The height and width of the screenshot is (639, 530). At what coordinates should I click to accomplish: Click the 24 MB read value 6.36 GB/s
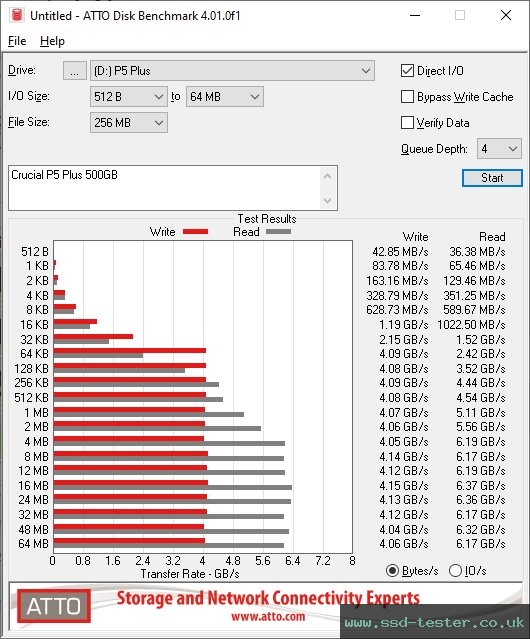tap(481, 500)
